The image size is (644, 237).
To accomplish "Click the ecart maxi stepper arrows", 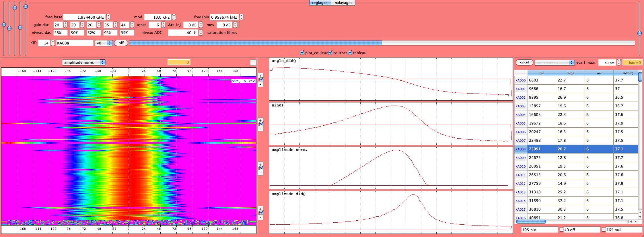I will 619,63.
